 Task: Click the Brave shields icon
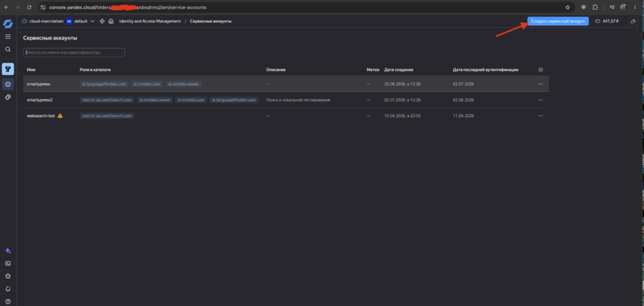click(x=583, y=8)
